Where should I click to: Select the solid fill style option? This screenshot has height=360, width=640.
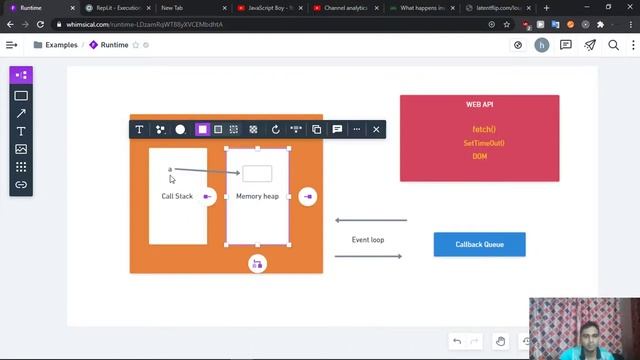coord(202,129)
